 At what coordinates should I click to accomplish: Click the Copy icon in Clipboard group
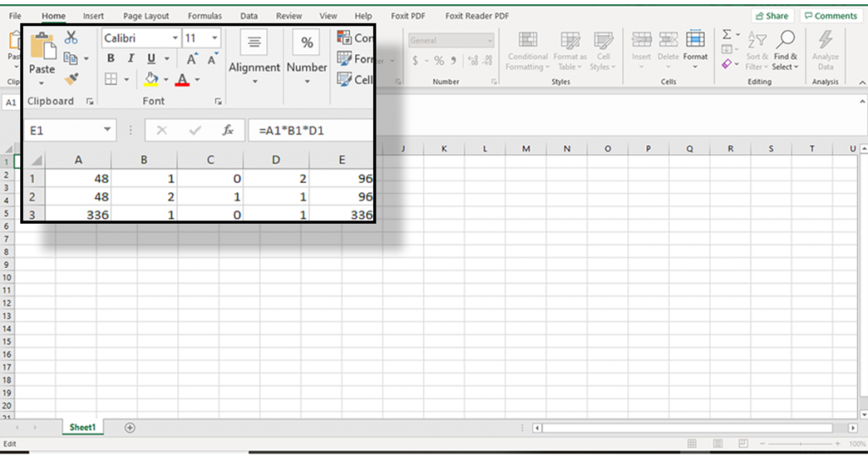point(70,58)
